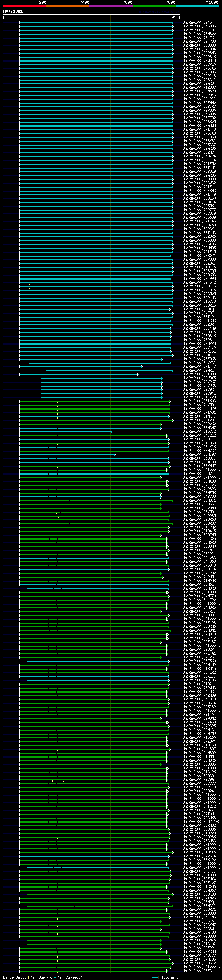Select the UniRef100_P56337 label
Image resolution: width=222 pixels, height=980 pixels.
click(x=199, y=145)
